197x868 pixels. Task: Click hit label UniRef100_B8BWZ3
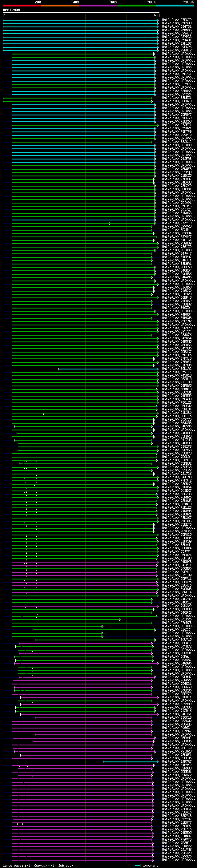177,101
